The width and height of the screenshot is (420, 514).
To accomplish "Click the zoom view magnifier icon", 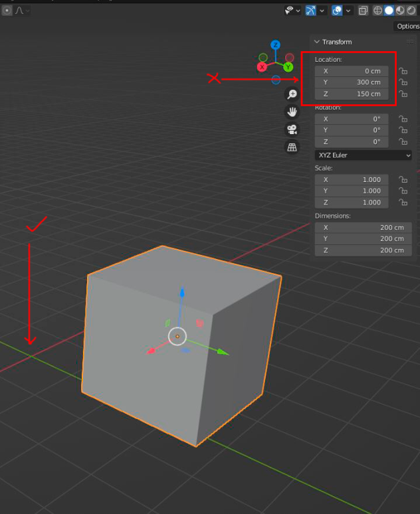I will (292, 94).
